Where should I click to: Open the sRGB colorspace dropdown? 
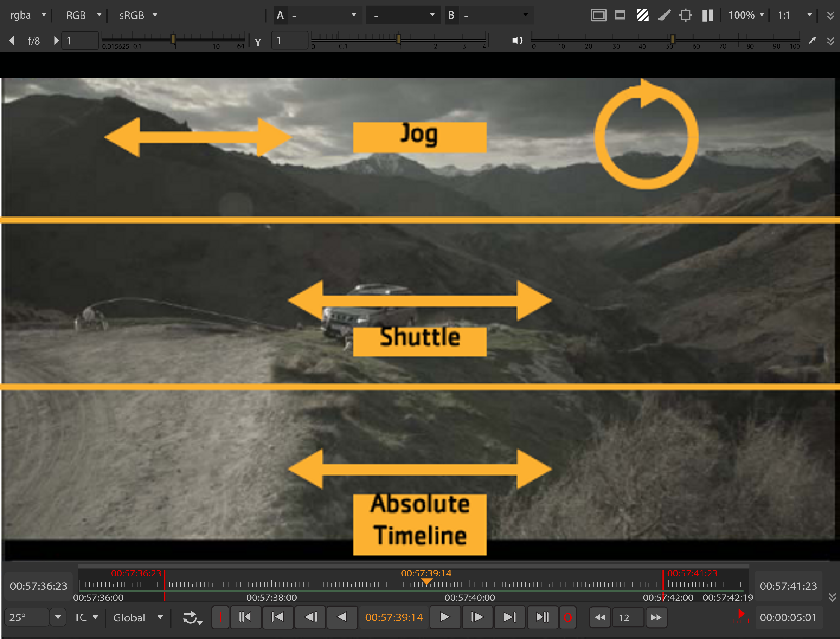click(x=138, y=15)
